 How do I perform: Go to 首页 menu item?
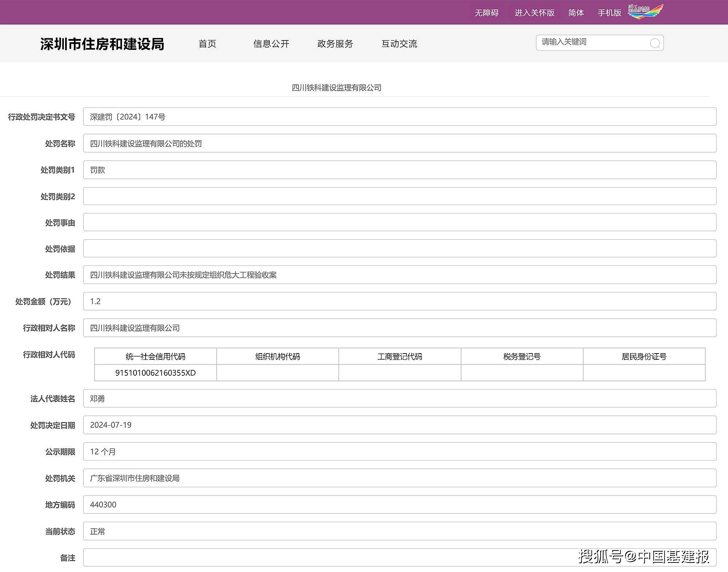point(207,44)
